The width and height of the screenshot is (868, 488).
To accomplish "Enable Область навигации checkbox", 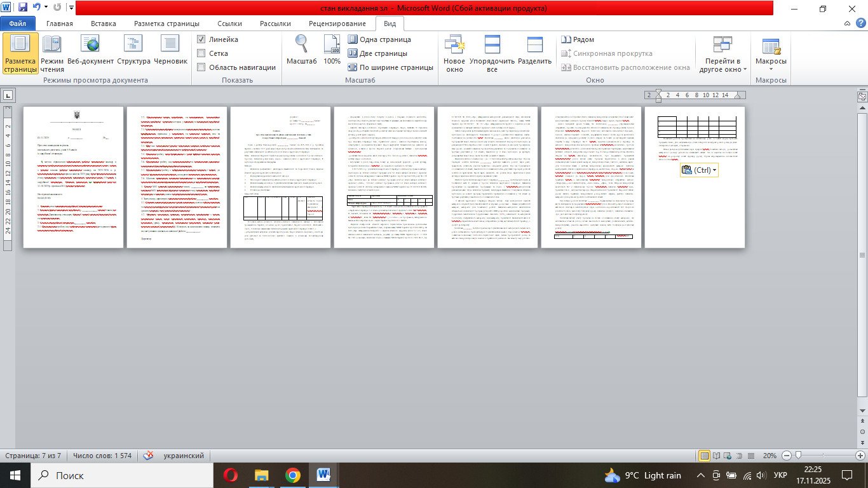I will point(201,67).
